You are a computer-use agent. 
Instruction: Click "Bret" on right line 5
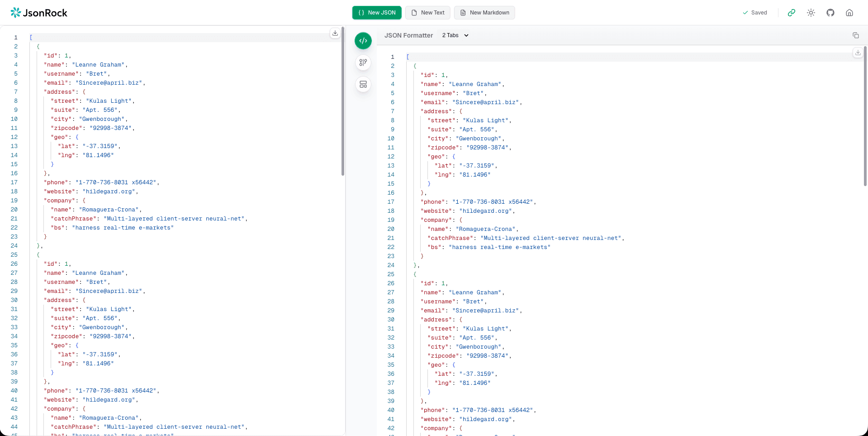click(x=473, y=93)
